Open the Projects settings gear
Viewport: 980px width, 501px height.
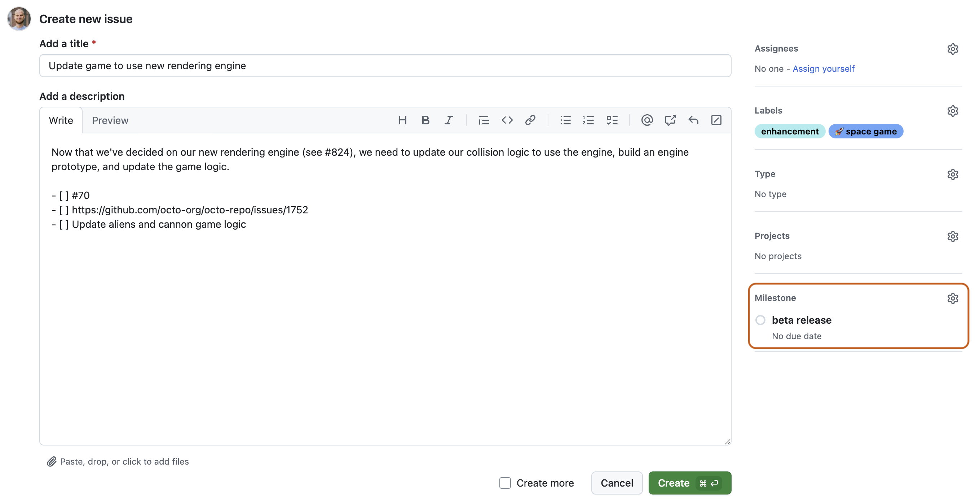tap(953, 236)
